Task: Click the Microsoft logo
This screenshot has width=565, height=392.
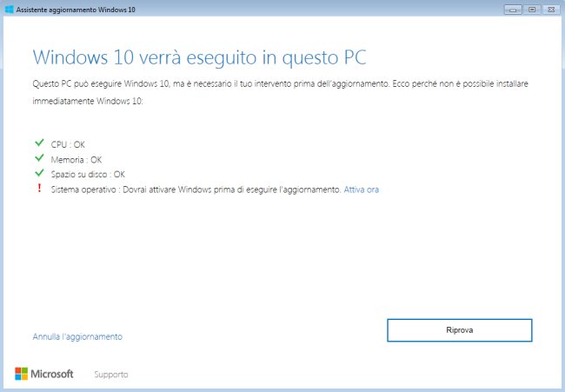Action: tap(44, 374)
